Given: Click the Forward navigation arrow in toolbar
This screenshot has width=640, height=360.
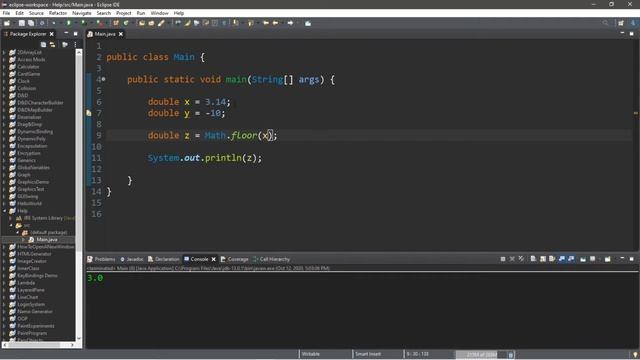Looking at the screenshot, I should pyautogui.click(x=290, y=23).
